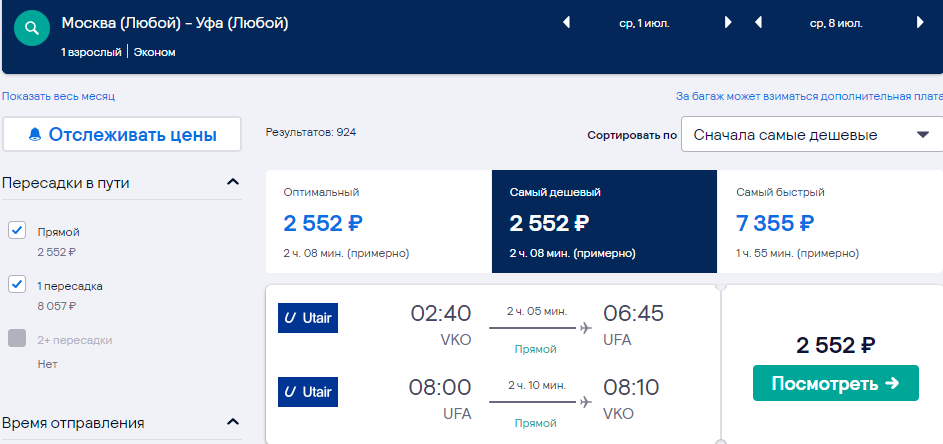Click the Utair logo of outbound flight
943x444 pixels.
point(308,318)
